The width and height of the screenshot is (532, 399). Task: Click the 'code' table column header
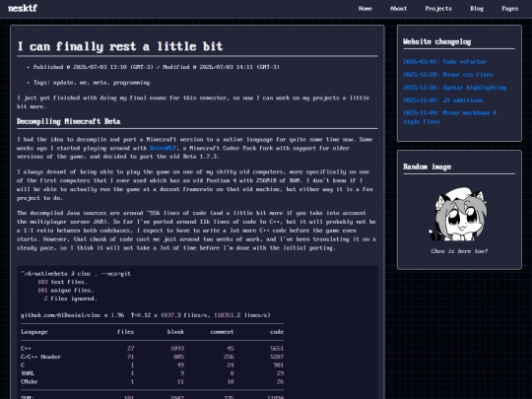click(x=277, y=332)
